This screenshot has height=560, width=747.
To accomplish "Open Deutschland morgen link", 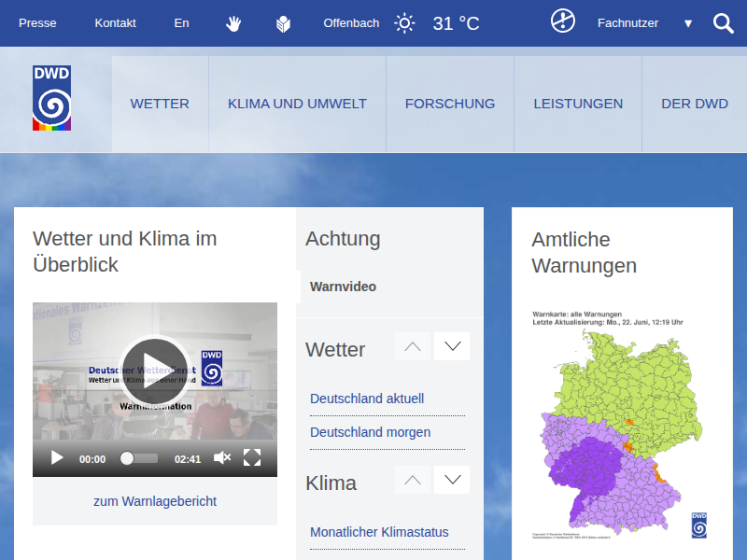I will tap(370, 432).
